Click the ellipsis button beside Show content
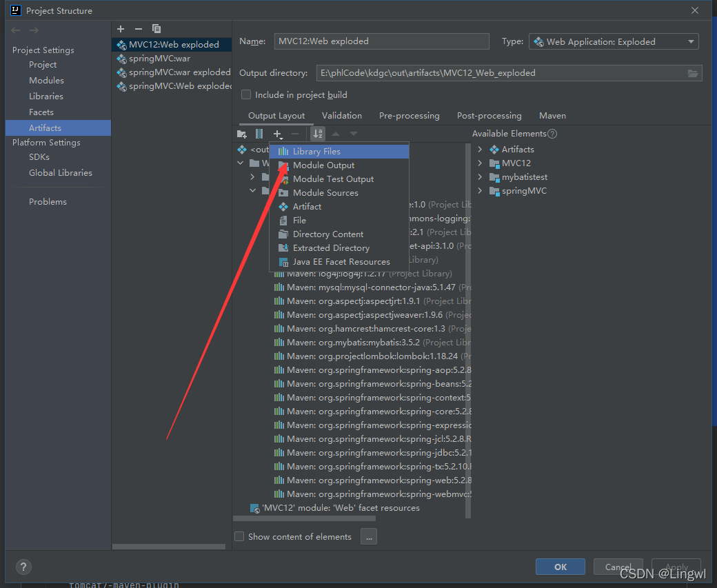The height and width of the screenshot is (588, 717). 369,536
